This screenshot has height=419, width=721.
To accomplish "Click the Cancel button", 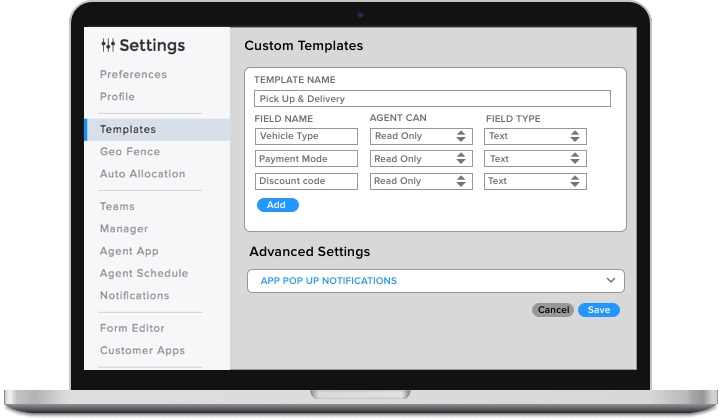I will click(x=553, y=310).
